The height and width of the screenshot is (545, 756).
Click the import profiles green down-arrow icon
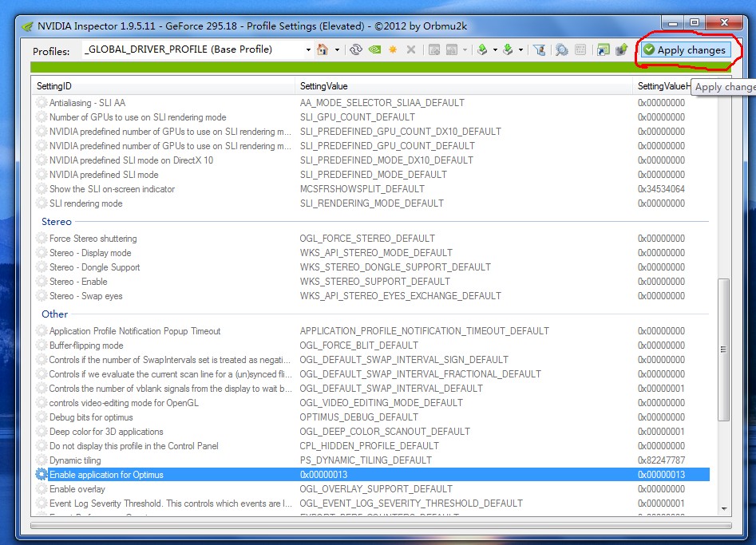pyautogui.click(x=508, y=49)
